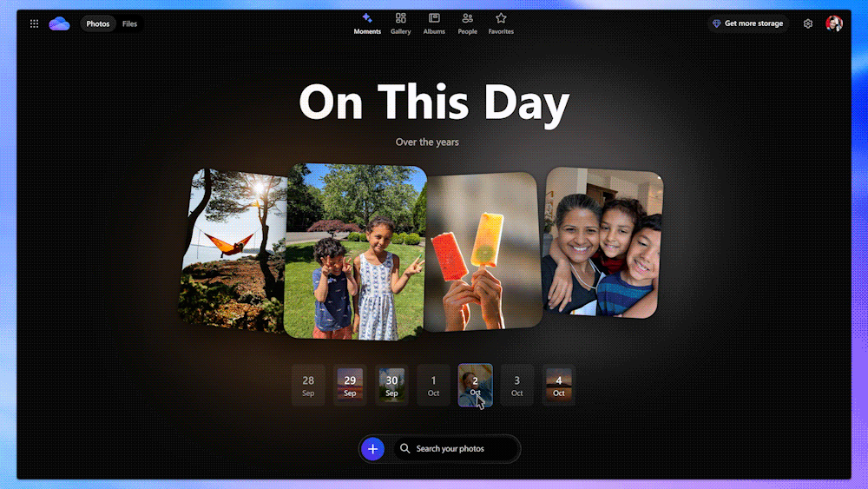Image resolution: width=868 pixels, height=489 pixels.
Task: Select the 28 Sep date tile
Action: (x=308, y=386)
